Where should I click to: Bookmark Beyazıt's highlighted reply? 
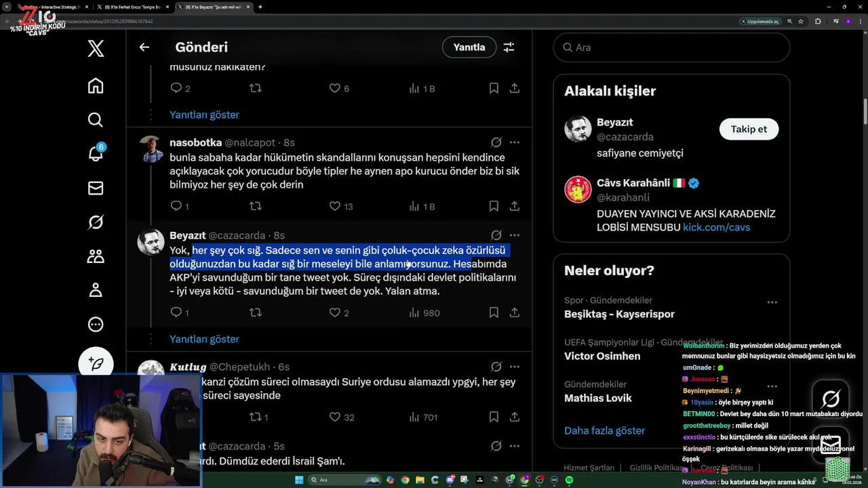pos(494,312)
